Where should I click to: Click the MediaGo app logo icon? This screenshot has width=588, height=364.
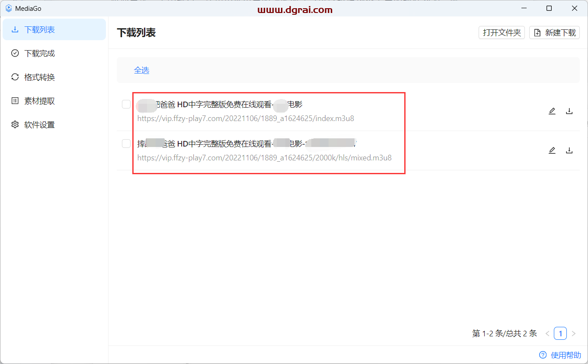tap(9, 8)
